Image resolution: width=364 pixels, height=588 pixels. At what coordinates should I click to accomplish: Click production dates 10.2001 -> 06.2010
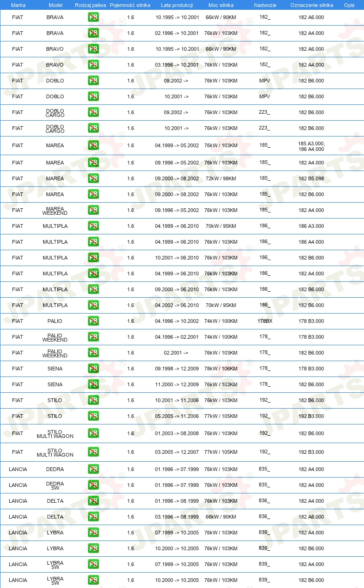pyautogui.click(x=177, y=258)
